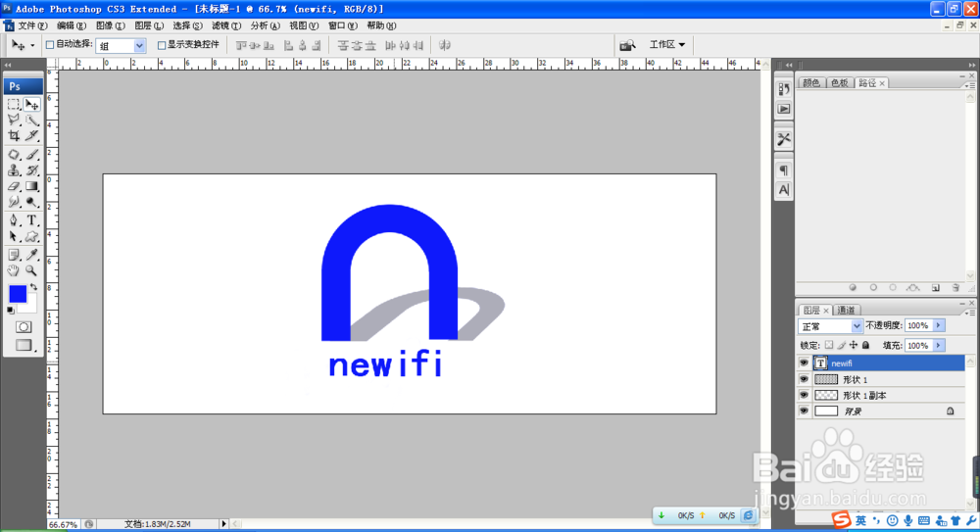
Task: Select the Dodge tool
Action: click(x=32, y=202)
